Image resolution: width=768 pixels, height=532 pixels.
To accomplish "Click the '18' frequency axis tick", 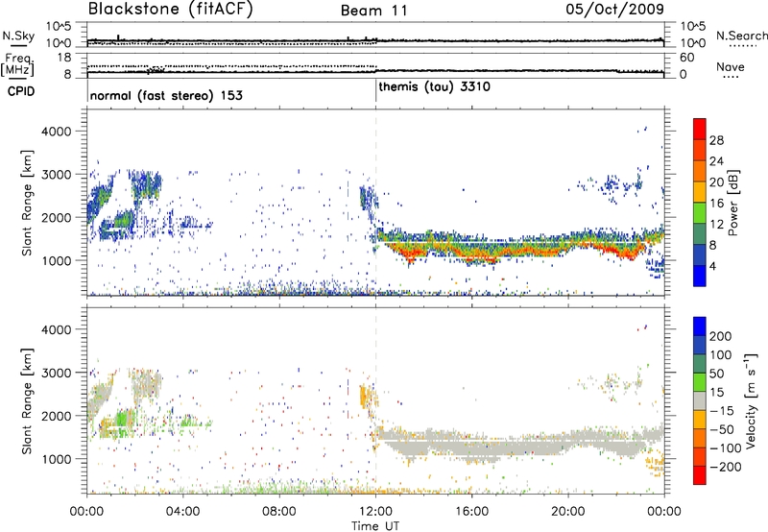I will pos(64,58).
